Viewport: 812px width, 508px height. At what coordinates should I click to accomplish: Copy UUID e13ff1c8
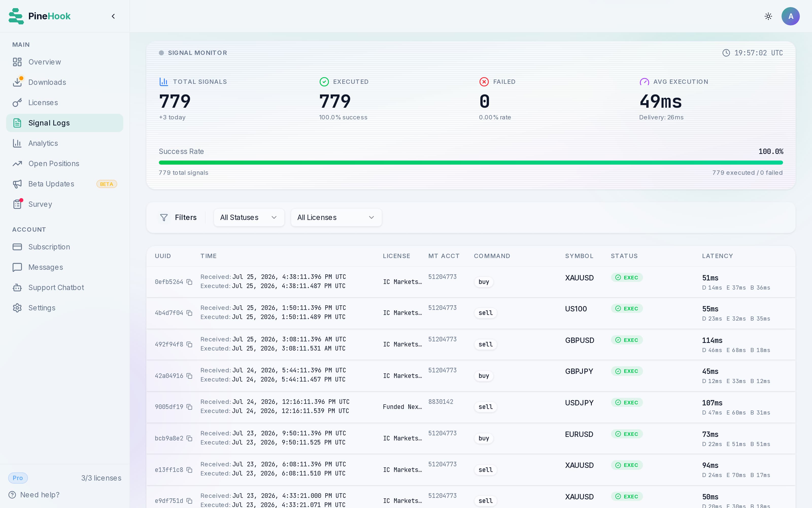189,470
